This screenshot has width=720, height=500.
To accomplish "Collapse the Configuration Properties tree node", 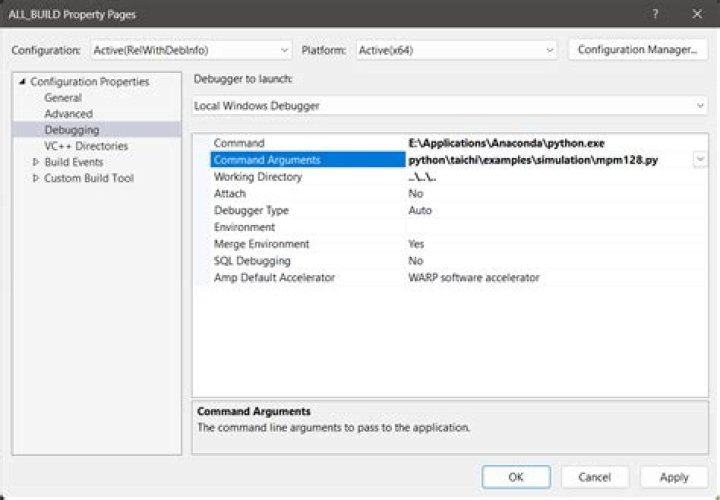I will [22, 82].
